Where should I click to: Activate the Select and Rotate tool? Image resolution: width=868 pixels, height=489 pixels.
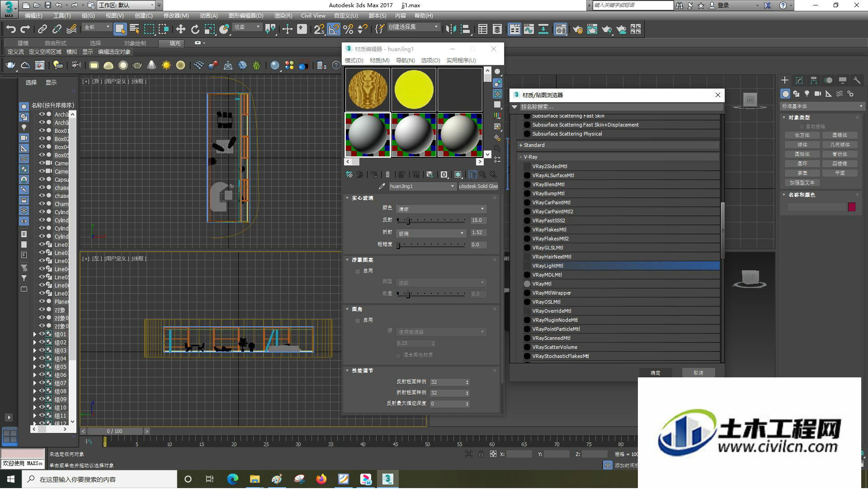tap(195, 29)
